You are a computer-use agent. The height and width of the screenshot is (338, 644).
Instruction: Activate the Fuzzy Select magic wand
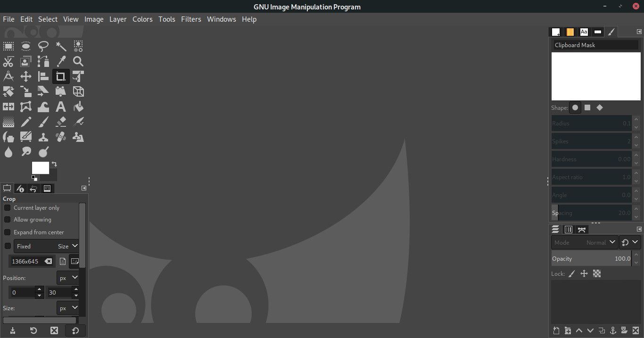61,46
